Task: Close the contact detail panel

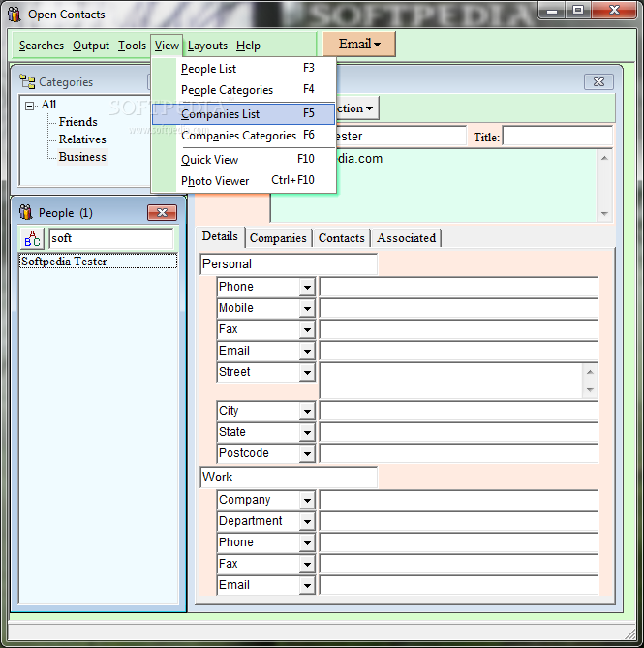Action: click(x=598, y=81)
